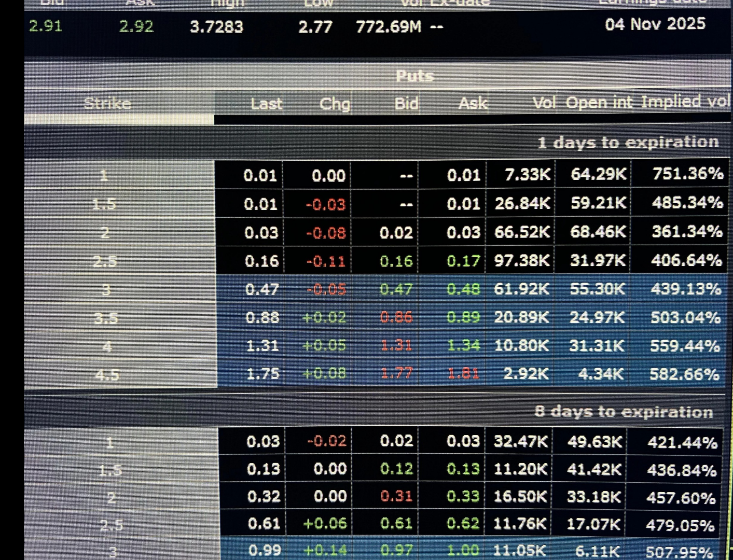Click the change value -0.11

click(326, 261)
